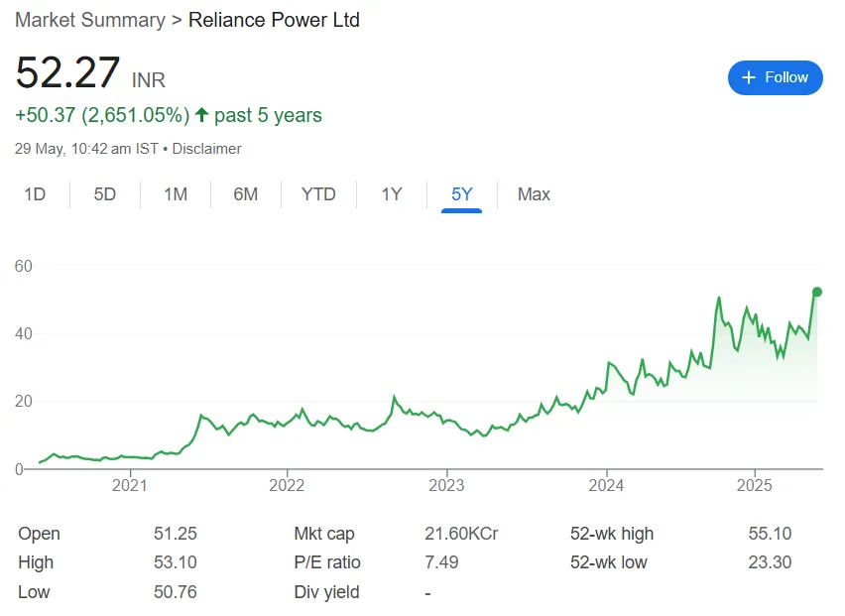Click the 2021 label on the x-axis
The height and width of the screenshot is (616, 845).
point(129,485)
